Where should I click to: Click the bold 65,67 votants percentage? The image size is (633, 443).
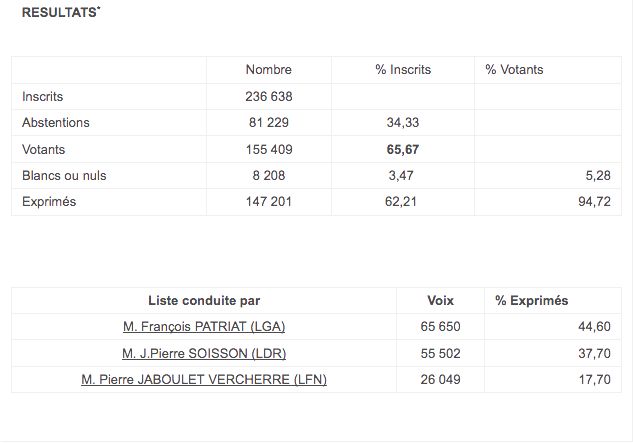pos(403,149)
